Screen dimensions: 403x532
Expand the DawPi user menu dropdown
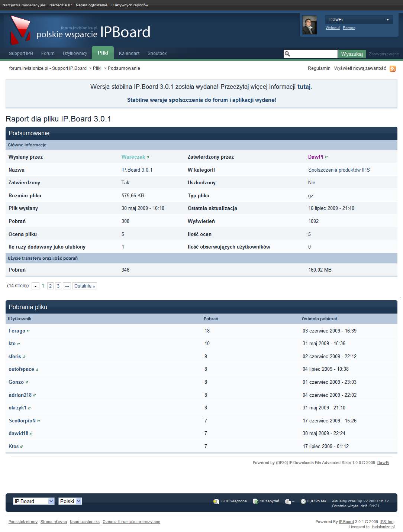click(x=387, y=20)
